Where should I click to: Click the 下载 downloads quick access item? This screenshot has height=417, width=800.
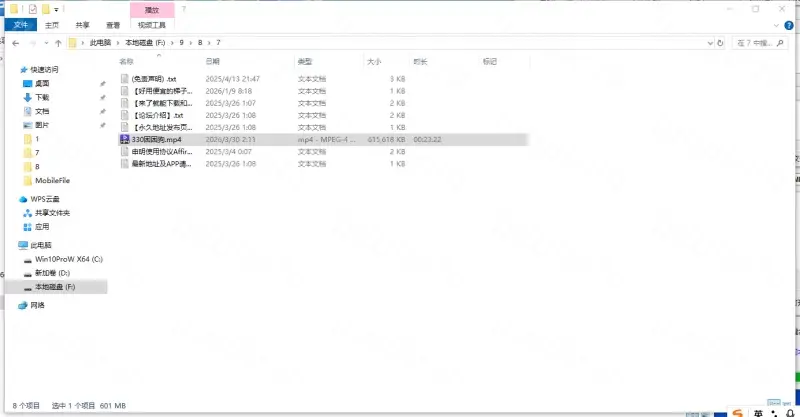tap(42, 97)
